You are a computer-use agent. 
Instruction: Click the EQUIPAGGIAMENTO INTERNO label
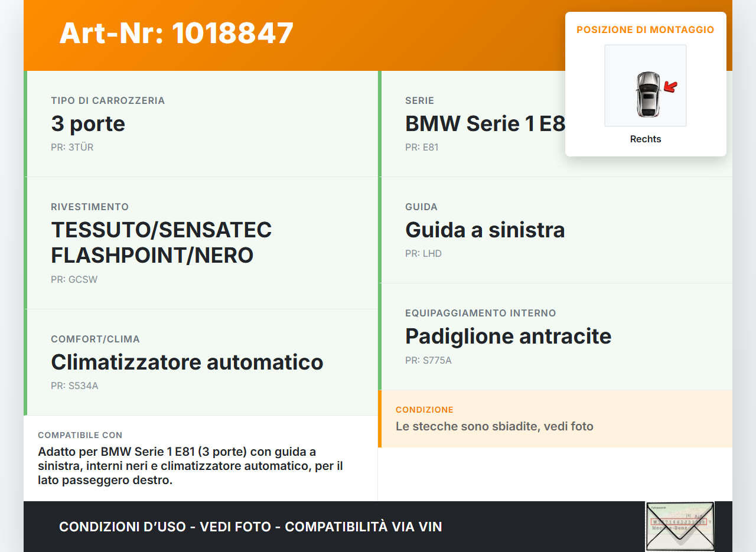point(481,313)
